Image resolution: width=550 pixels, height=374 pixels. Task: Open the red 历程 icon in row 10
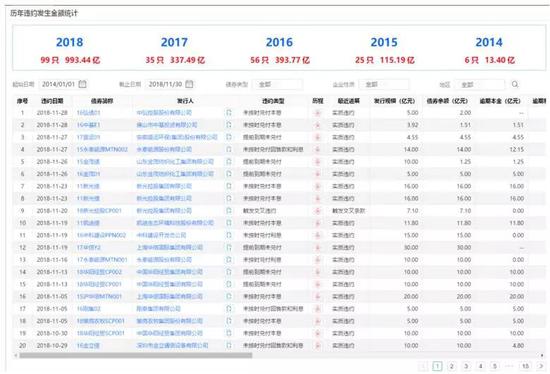[x=317, y=223]
